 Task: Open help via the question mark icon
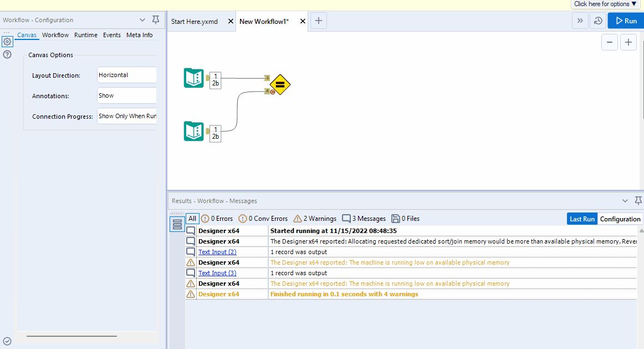tap(7, 54)
